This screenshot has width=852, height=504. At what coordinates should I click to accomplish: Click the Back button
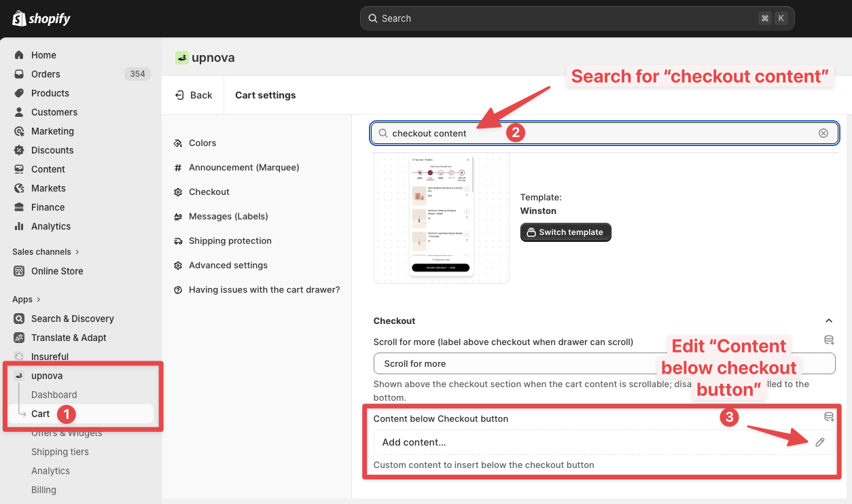point(194,95)
